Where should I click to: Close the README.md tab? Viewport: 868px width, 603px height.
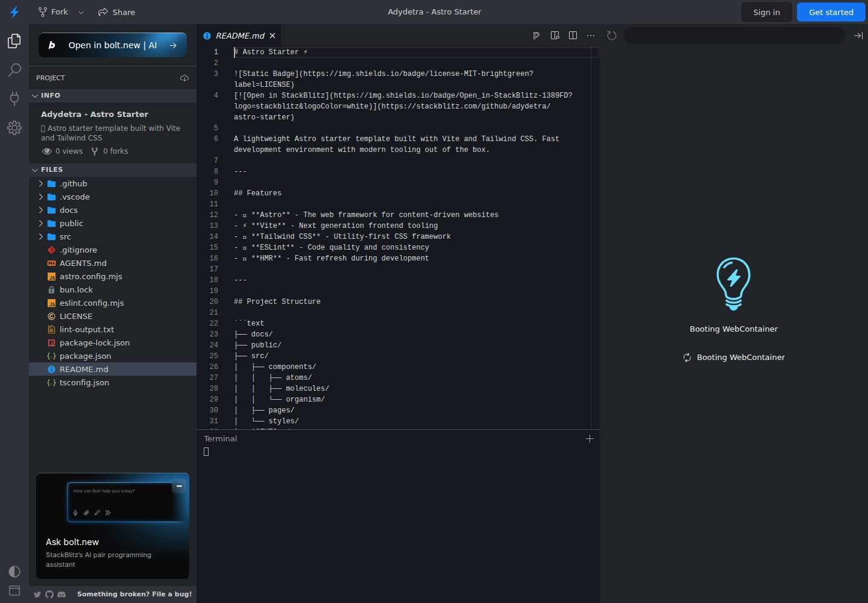[x=272, y=36]
